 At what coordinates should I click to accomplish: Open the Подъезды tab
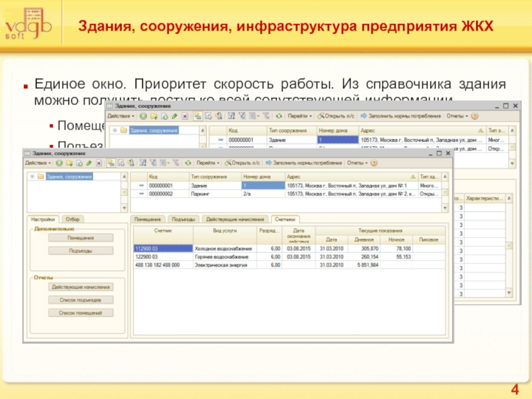point(184,219)
